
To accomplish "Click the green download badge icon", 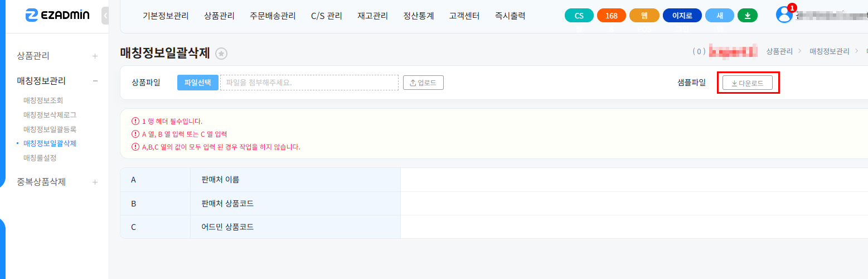I will click(747, 16).
